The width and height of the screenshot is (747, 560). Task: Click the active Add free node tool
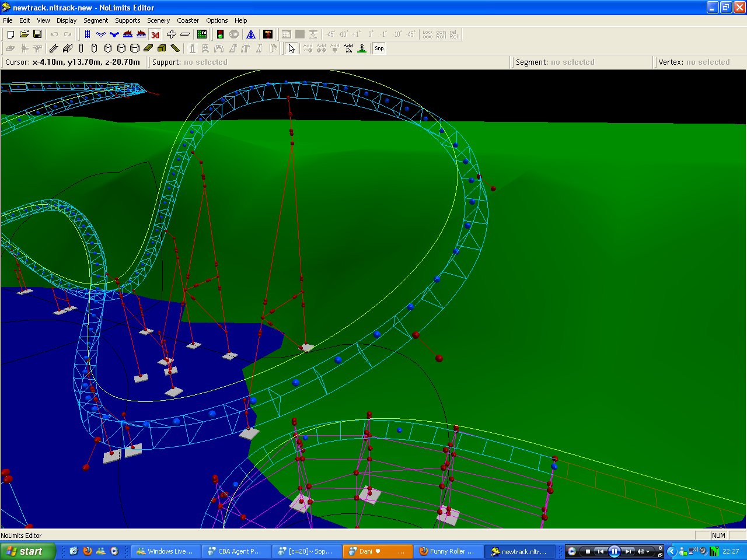pyautogui.click(x=348, y=48)
